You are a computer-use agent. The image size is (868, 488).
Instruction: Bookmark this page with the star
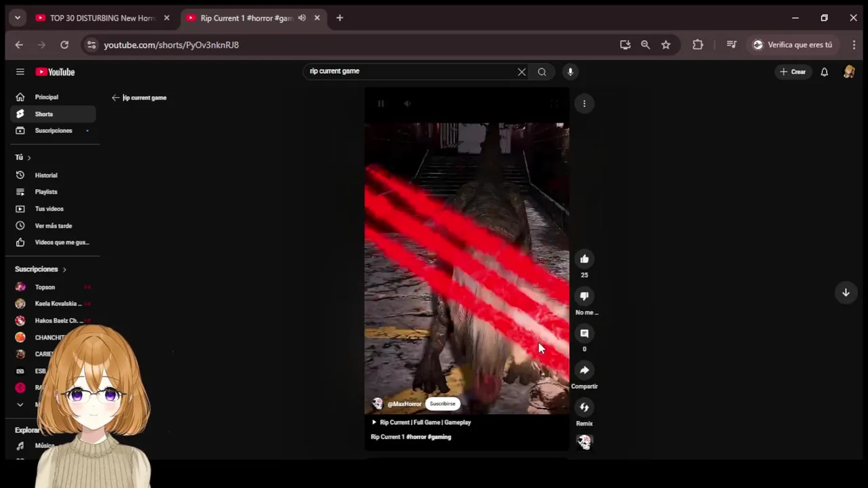666,45
